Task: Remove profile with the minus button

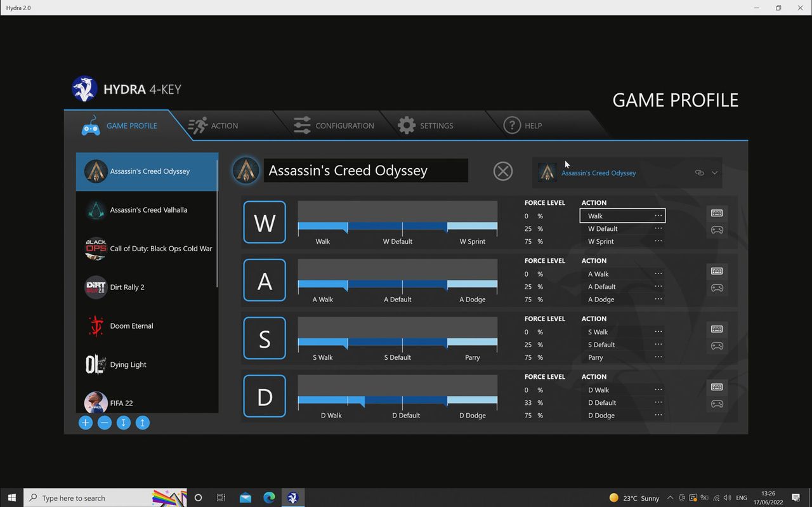Action: [105, 423]
